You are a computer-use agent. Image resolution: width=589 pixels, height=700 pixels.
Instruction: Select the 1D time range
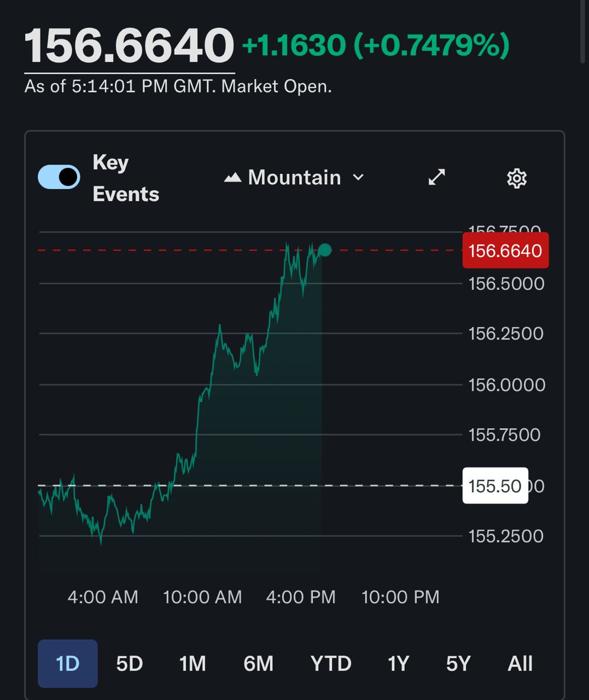(x=68, y=663)
